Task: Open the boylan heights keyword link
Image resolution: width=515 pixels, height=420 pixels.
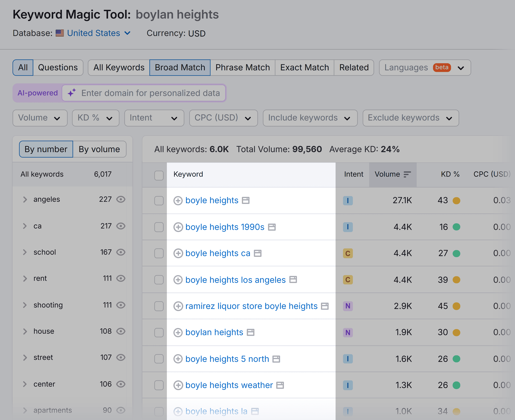Action: click(214, 332)
